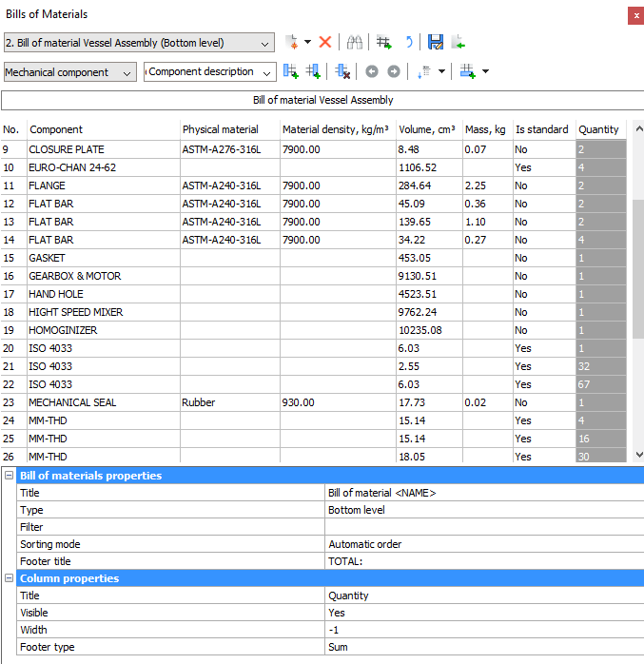Click the import document green arrow icon
This screenshot has height=664, width=644.
click(459, 43)
